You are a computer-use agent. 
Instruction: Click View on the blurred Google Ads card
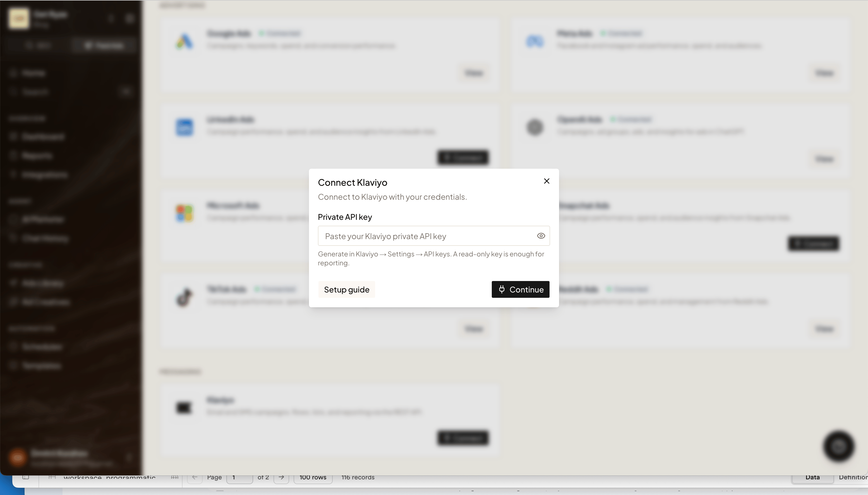(x=474, y=73)
